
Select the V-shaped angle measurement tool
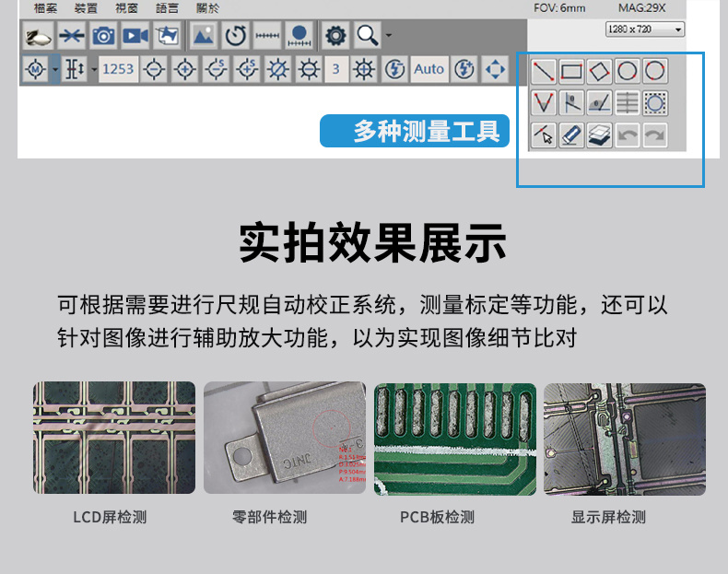(543, 102)
